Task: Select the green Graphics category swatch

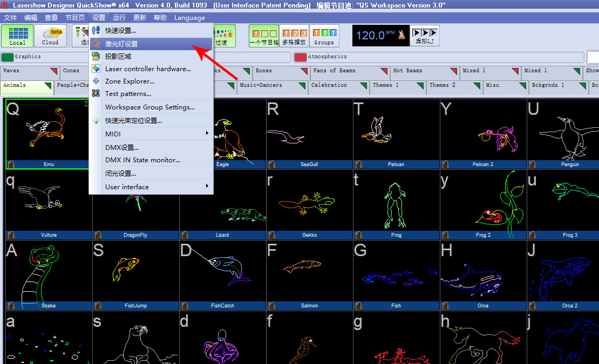Action: (x=8, y=57)
